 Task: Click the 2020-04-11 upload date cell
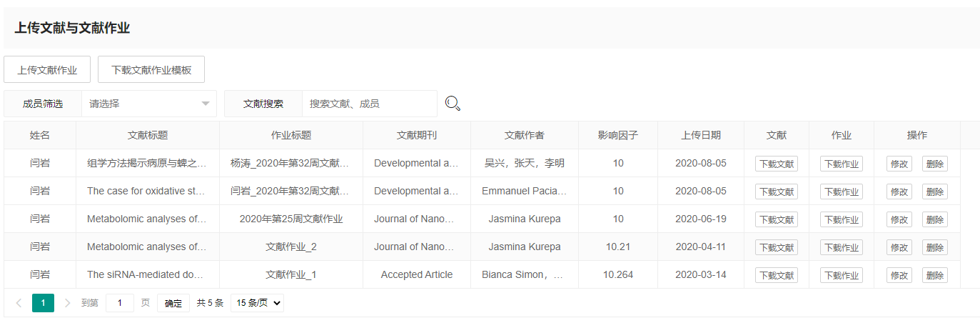(x=701, y=247)
